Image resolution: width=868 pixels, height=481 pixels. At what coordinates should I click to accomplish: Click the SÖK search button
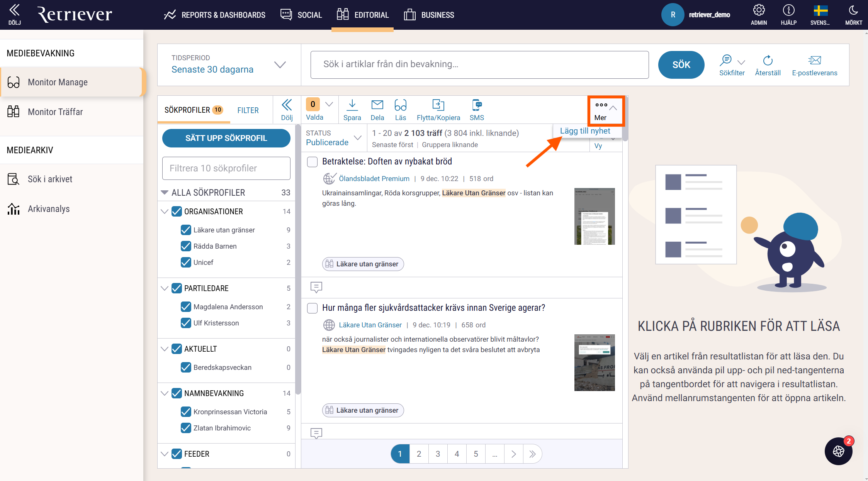(x=681, y=65)
